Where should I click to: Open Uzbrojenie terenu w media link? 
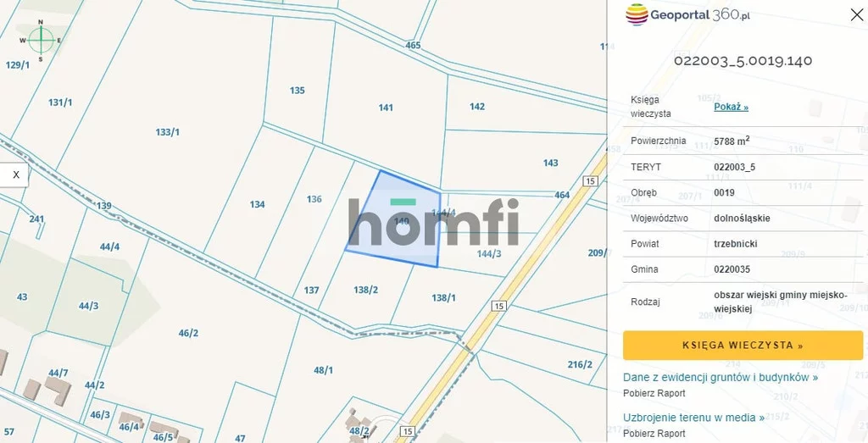(693, 418)
